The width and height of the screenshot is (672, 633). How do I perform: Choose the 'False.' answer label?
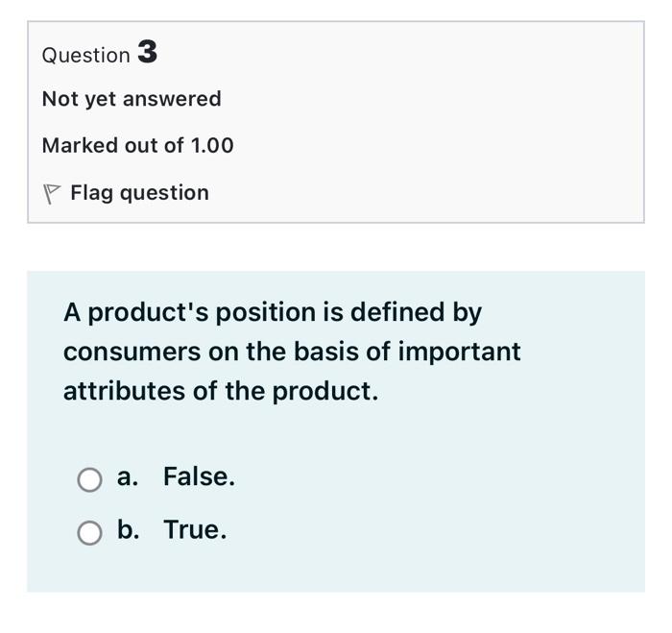click(x=200, y=476)
